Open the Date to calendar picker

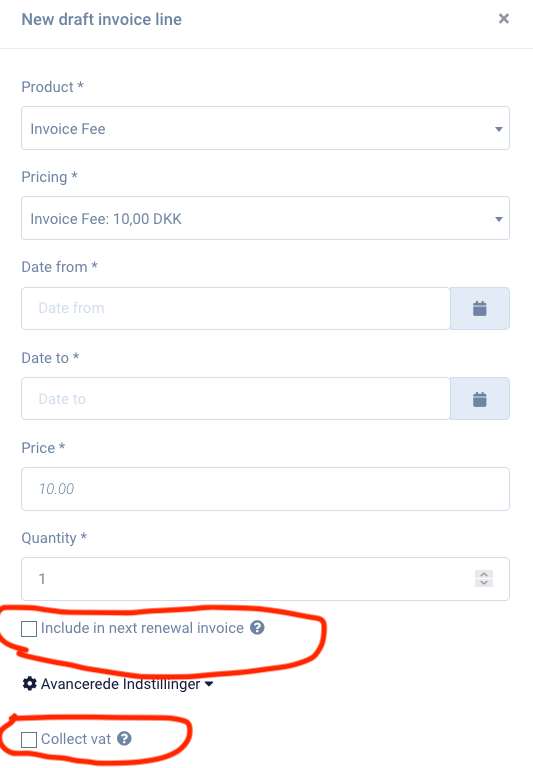480,399
